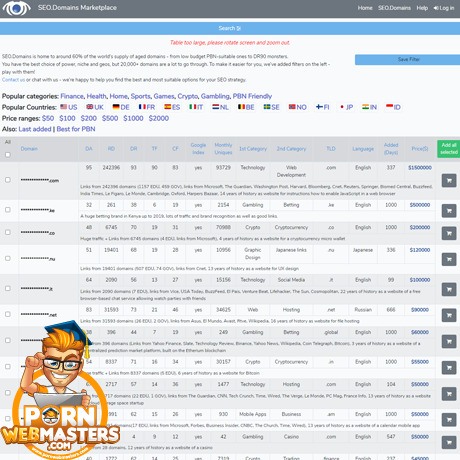Add the $90000 .net domain to cart
The width and height of the screenshot is (460, 460).
[449, 315]
